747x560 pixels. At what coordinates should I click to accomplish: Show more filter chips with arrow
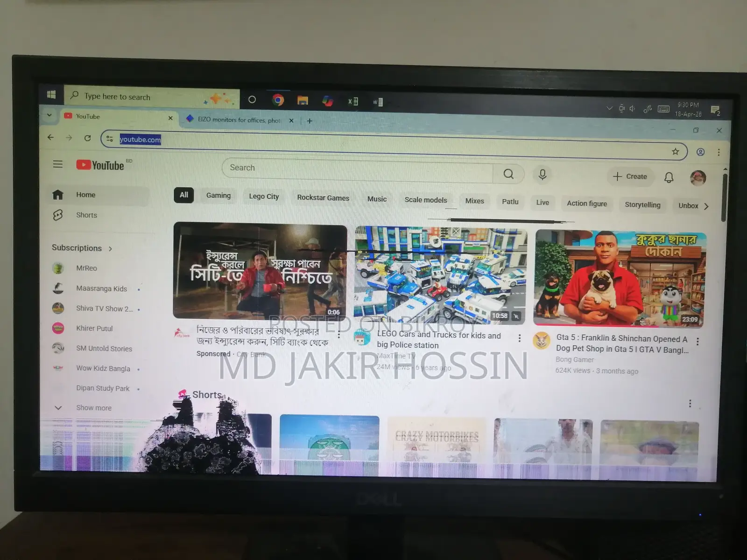[706, 206]
